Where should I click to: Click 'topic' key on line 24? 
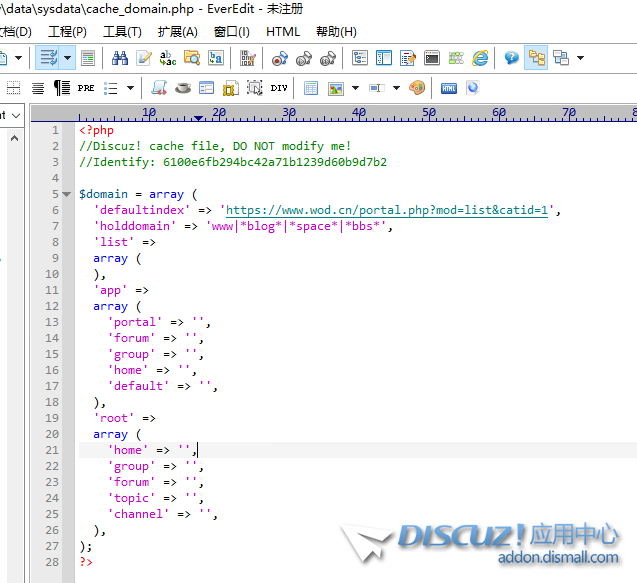[x=131, y=498]
